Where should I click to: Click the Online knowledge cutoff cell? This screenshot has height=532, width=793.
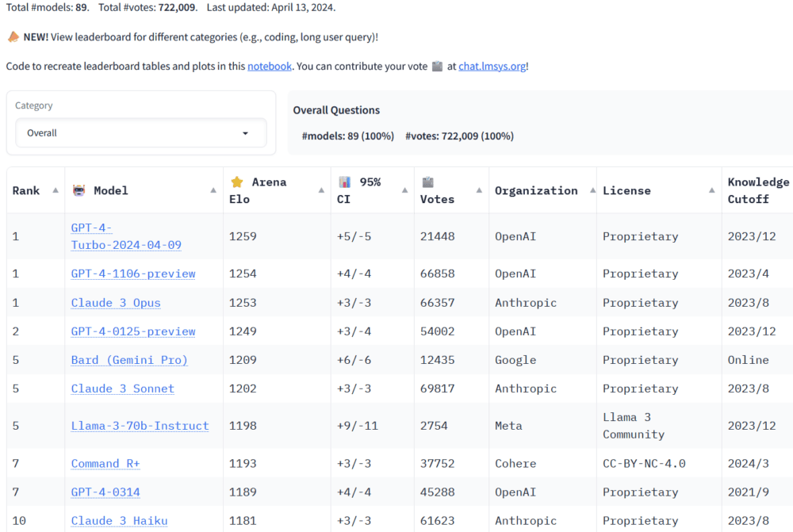748,360
